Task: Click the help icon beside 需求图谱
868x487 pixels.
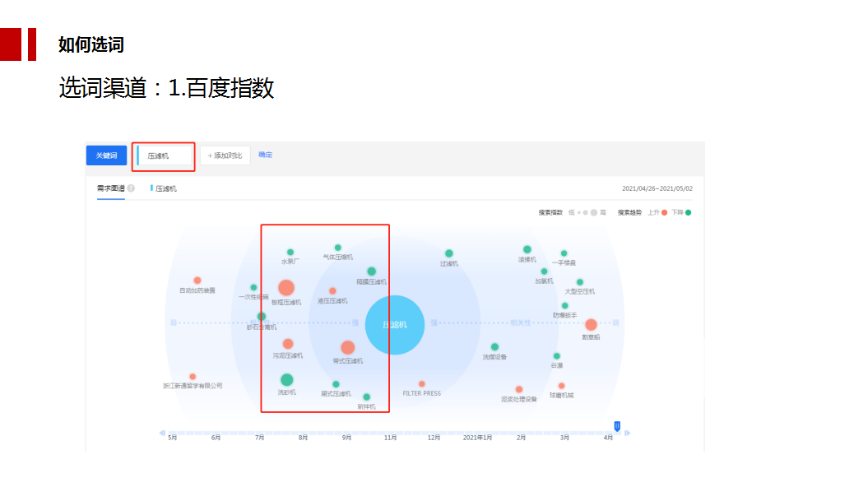Action: pyautogui.click(x=132, y=188)
